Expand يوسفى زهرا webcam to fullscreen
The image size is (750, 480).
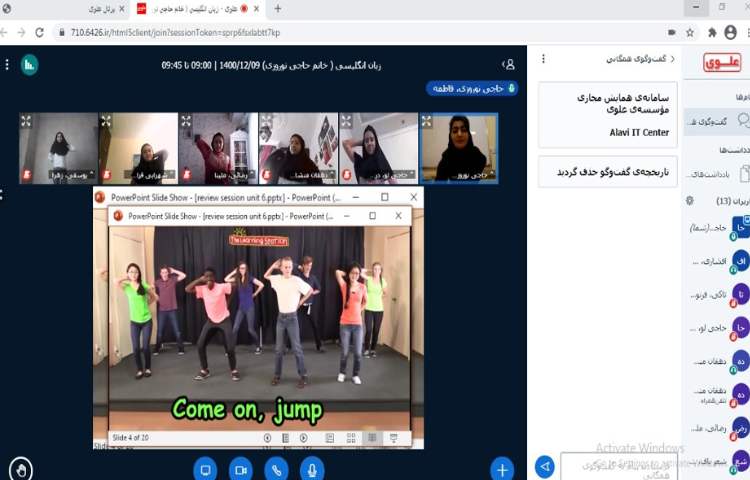coord(26,121)
